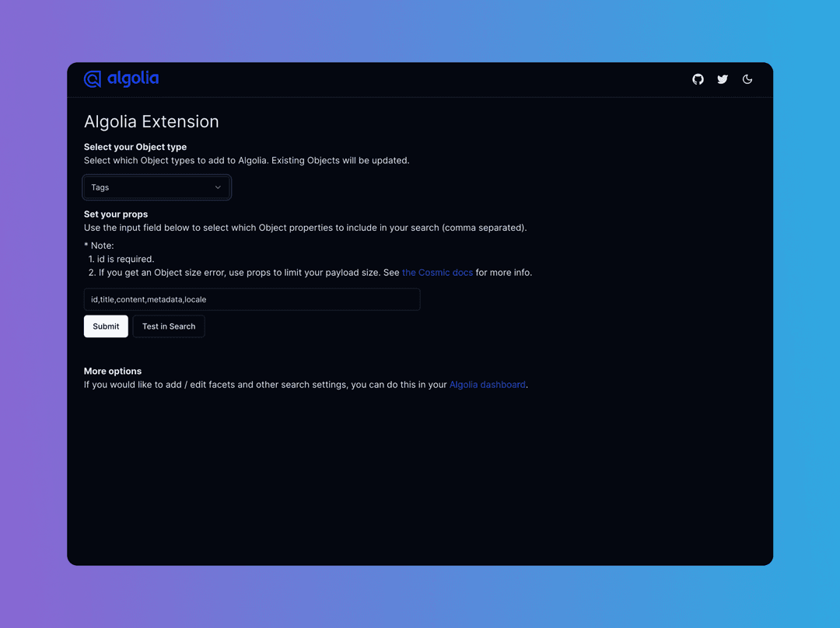The height and width of the screenshot is (628, 840).
Task: Click the Test in Search button
Action: (x=169, y=326)
